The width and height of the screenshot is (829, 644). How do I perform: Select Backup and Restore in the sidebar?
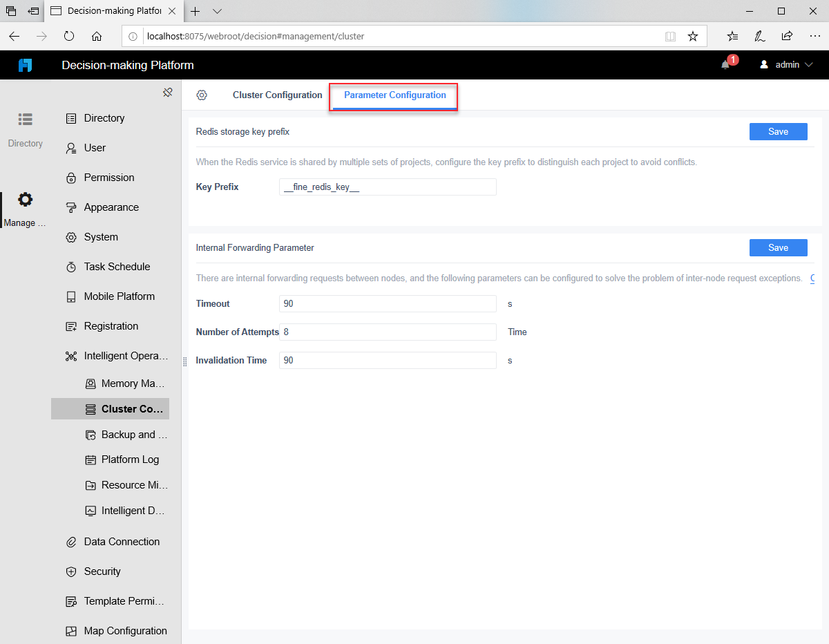(127, 434)
